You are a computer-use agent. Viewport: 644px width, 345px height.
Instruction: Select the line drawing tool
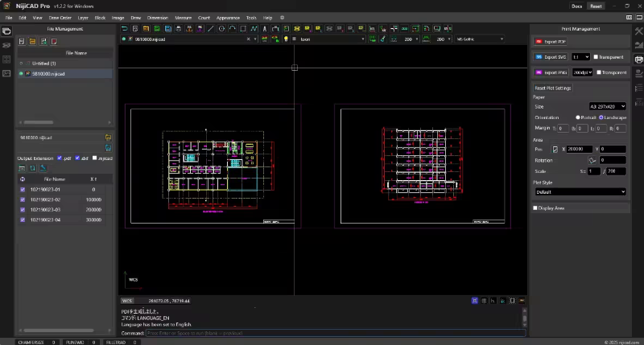coord(211,28)
